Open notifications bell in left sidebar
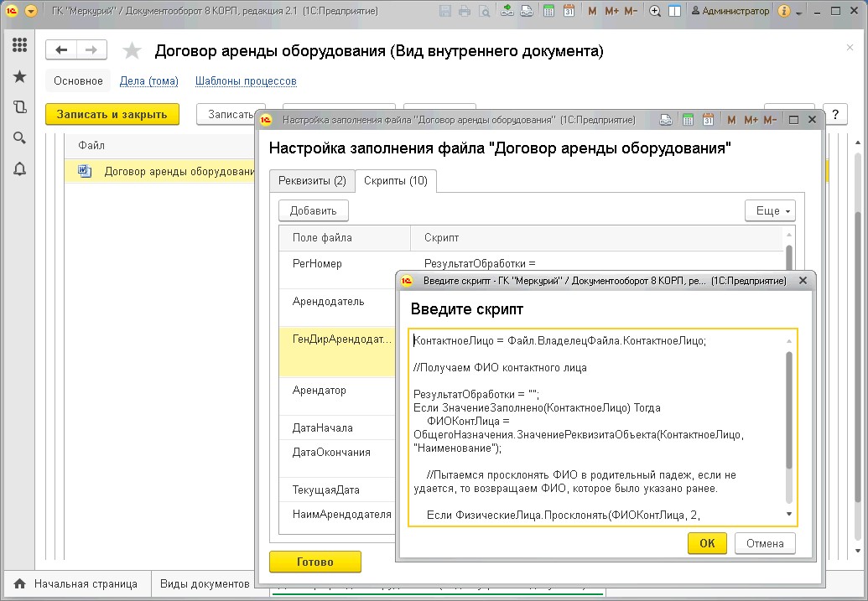868x601 pixels. point(19,168)
